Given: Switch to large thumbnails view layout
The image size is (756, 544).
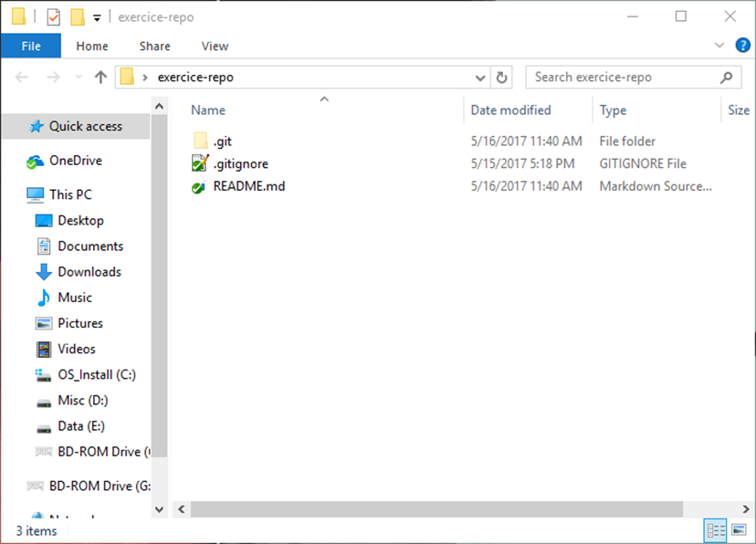Looking at the screenshot, I should [x=739, y=530].
